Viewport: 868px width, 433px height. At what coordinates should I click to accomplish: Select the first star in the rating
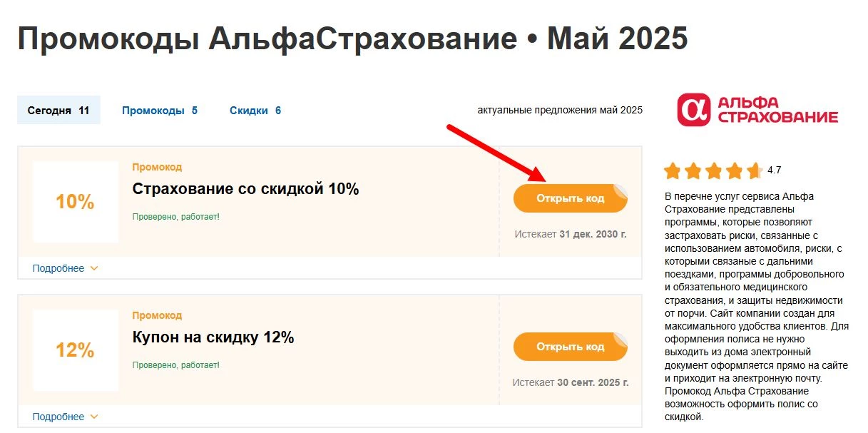[671, 171]
